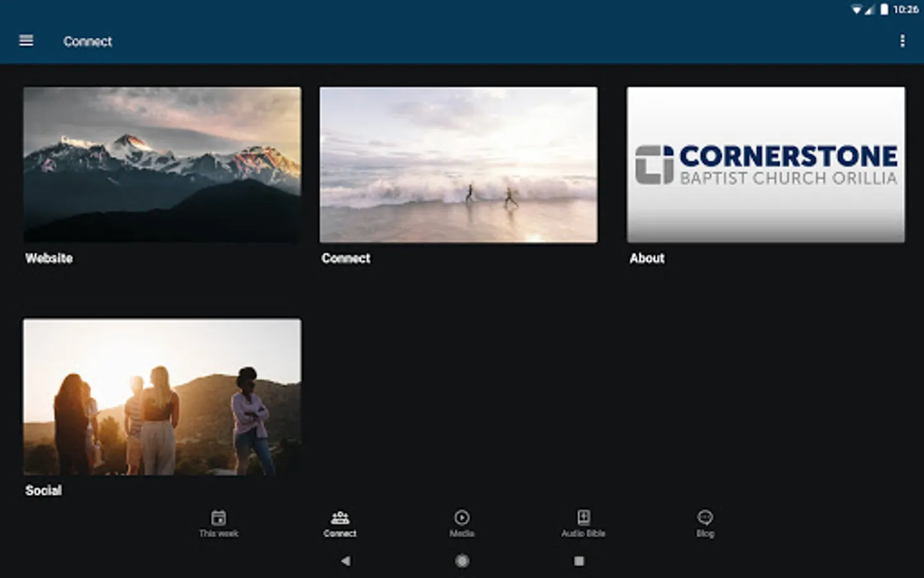Switch to the Blog tab label
Viewport: 924px width, 578px height.
click(705, 534)
